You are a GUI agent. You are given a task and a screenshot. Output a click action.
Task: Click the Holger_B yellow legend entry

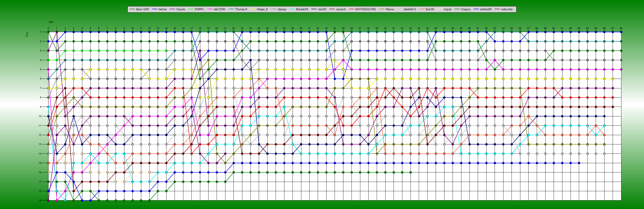click(x=262, y=9)
